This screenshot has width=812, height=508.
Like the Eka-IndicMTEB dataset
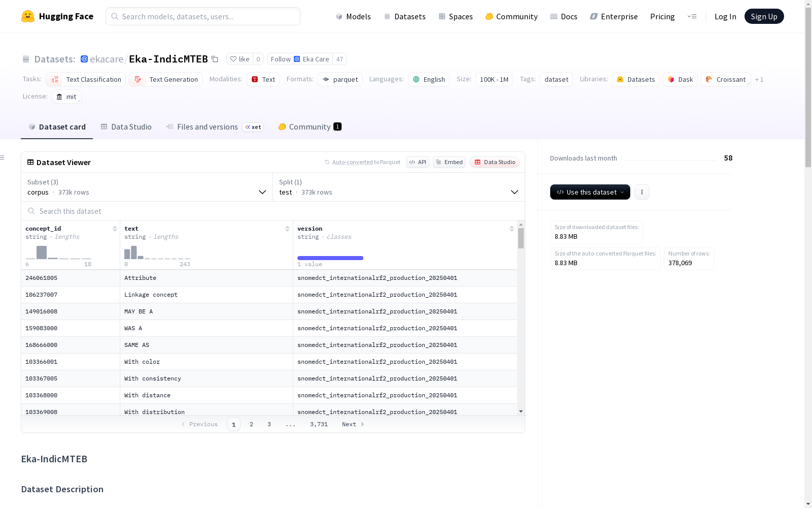pyautogui.click(x=240, y=59)
